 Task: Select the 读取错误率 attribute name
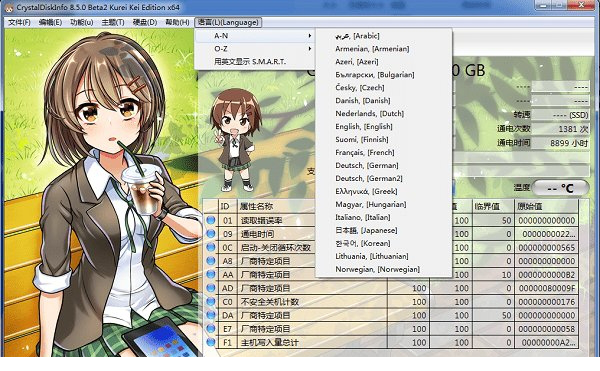(x=261, y=221)
